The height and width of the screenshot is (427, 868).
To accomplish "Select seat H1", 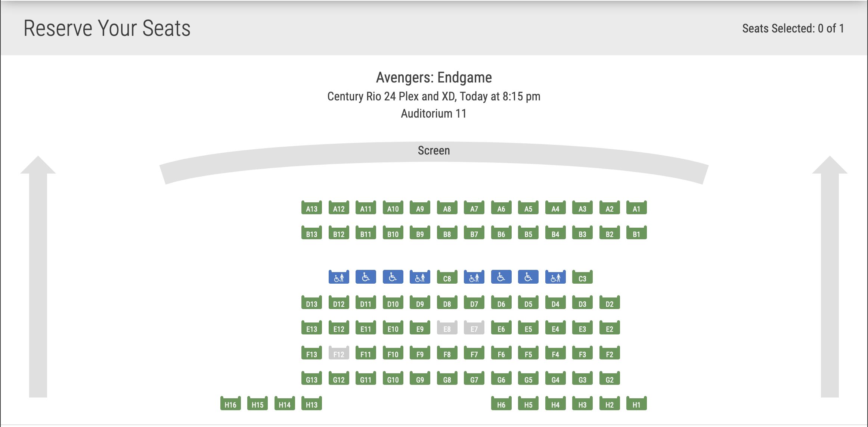I will 636,403.
